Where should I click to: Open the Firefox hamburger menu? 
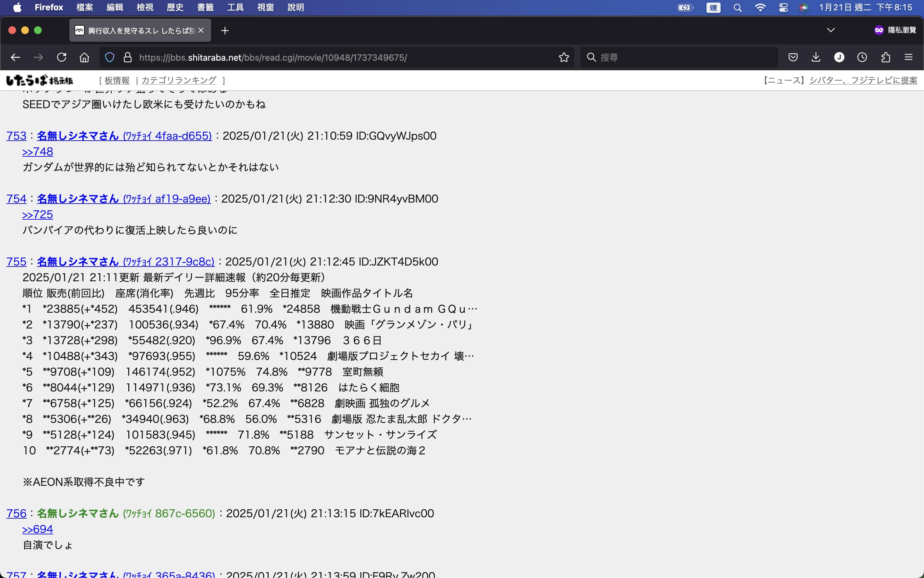click(x=909, y=57)
